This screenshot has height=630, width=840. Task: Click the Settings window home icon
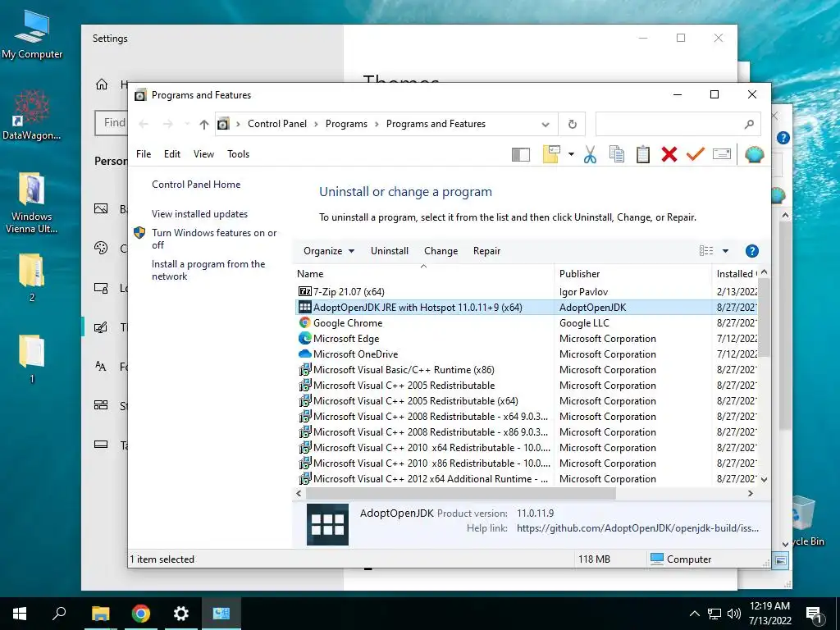click(x=101, y=84)
